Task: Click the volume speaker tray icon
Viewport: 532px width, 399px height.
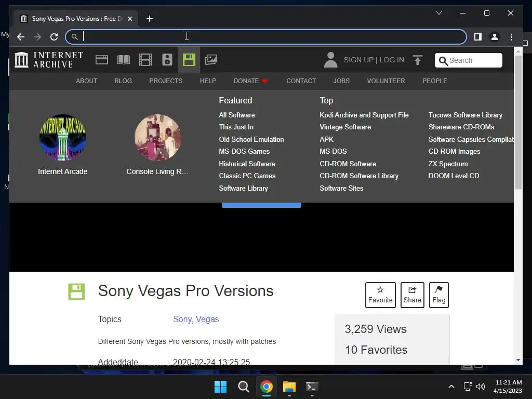Action: pos(481,387)
